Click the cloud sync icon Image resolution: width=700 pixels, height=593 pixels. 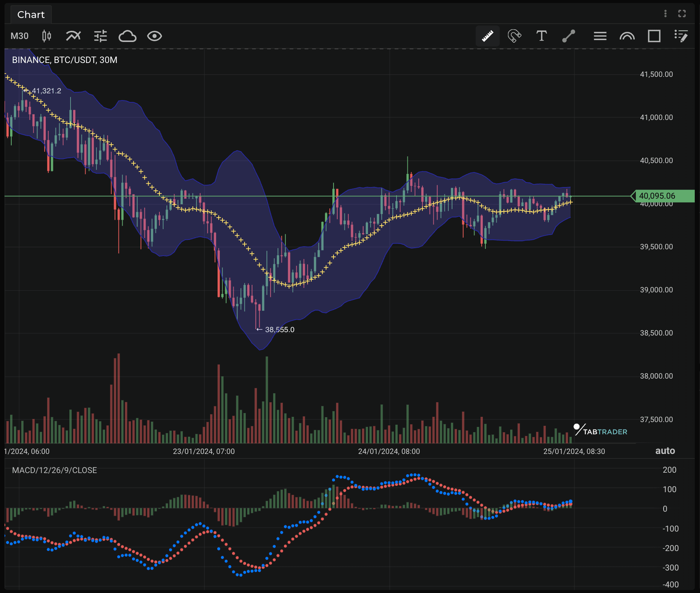[128, 36]
